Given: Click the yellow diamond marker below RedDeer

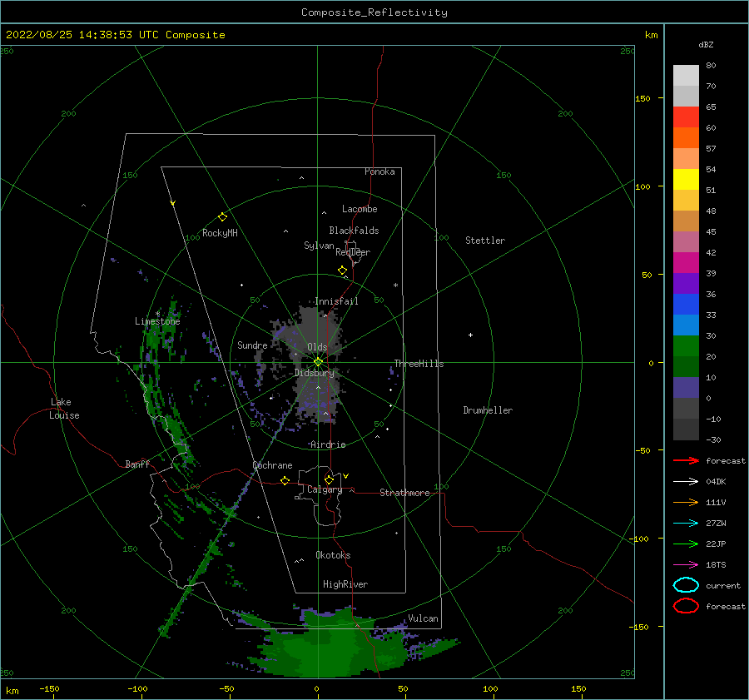Looking at the screenshot, I should (343, 271).
